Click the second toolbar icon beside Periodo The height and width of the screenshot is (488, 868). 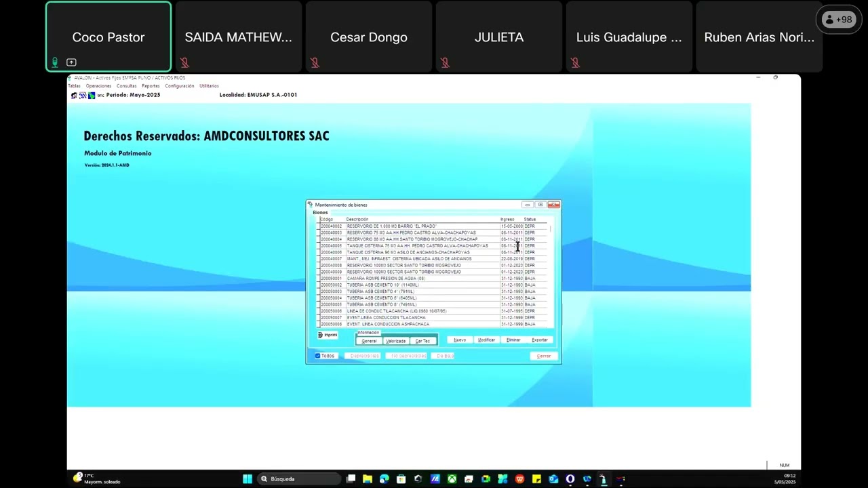tap(83, 96)
